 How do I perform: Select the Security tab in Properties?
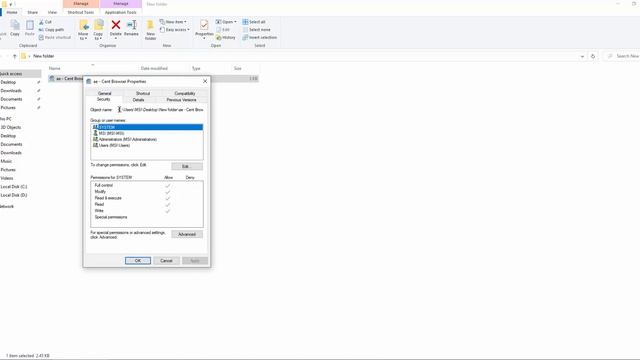coord(104,100)
